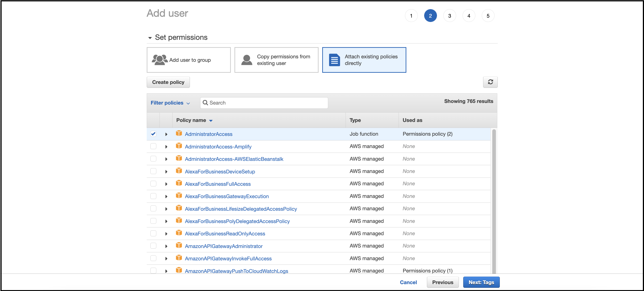
Task: Open the Filter policies dropdown
Action: coord(170,103)
